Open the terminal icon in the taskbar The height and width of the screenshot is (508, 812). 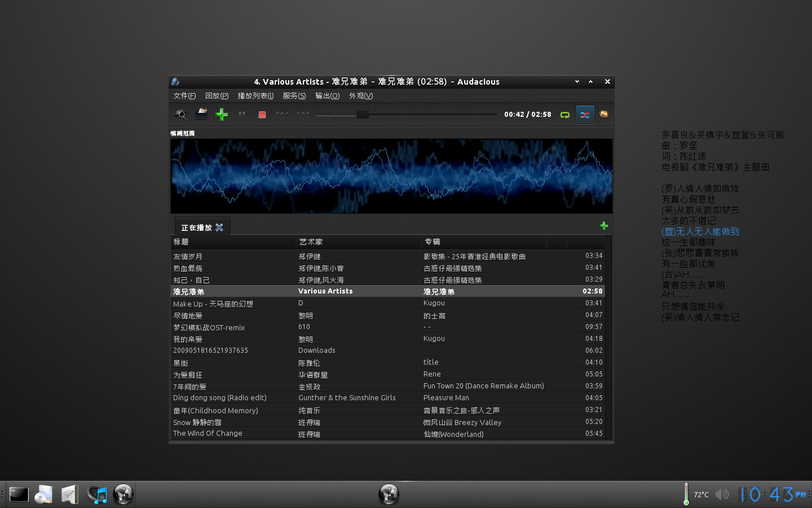(19, 494)
